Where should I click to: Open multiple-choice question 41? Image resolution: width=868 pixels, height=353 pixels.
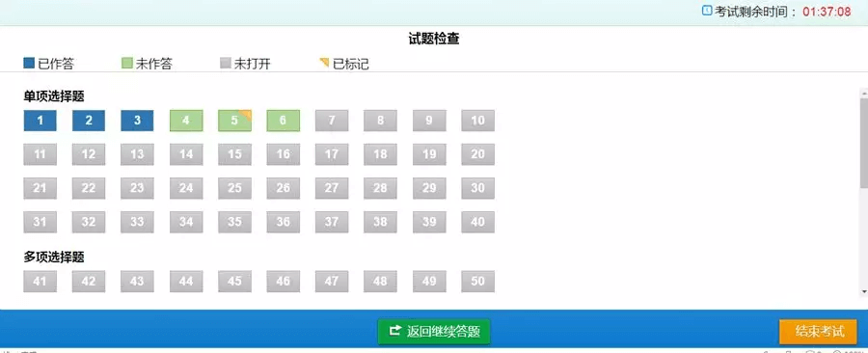click(x=40, y=281)
